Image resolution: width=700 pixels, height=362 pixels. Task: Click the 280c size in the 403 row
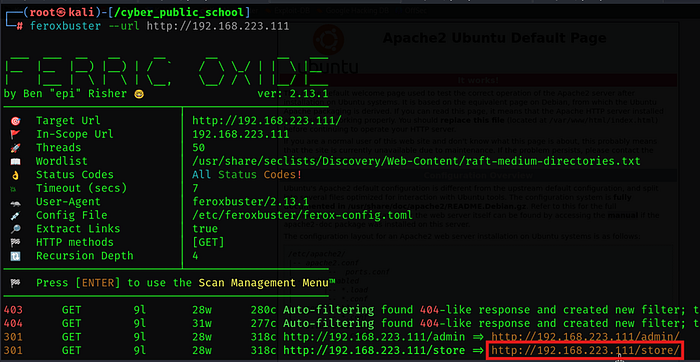point(263,310)
